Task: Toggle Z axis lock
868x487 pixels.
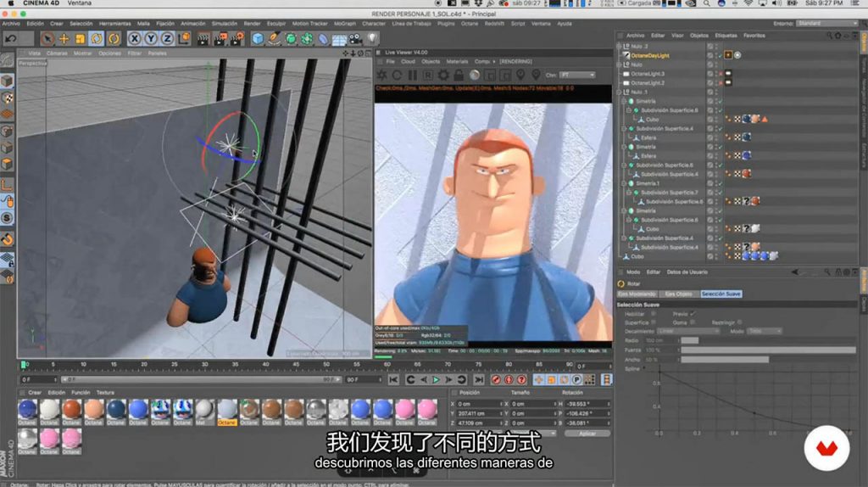Action: point(167,38)
